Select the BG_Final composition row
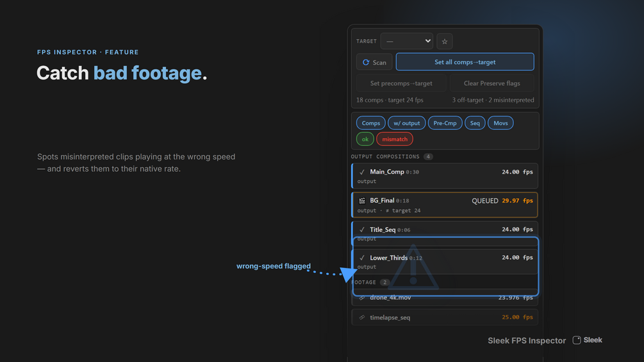This screenshot has height=362, width=644. (x=445, y=205)
